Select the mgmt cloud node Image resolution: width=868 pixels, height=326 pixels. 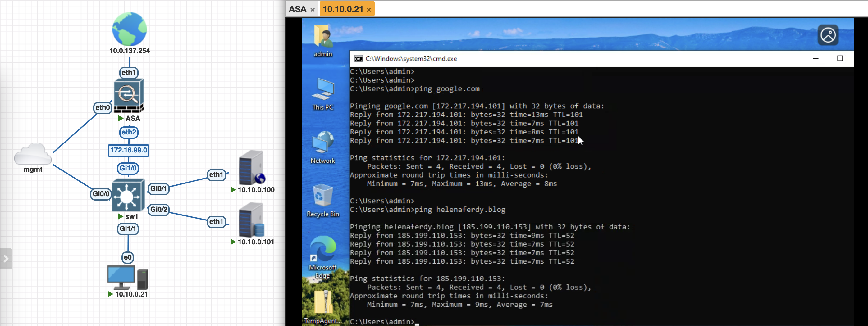(33, 154)
